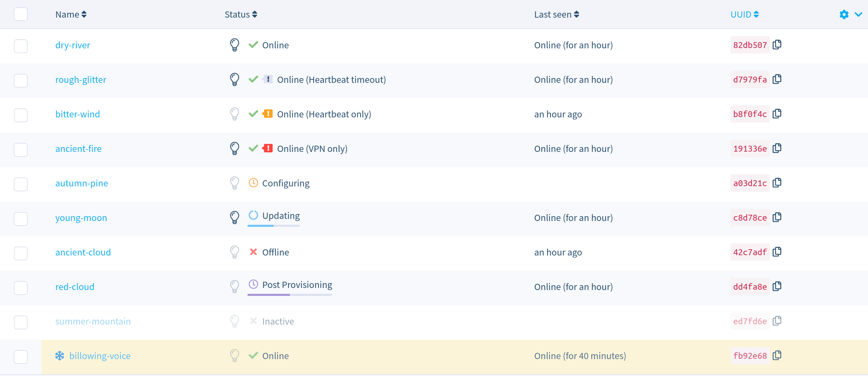The height and width of the screenshot is (376, 868).
Task: Tick the checkbox next to summer-mountain
Action: tap(21, 322)
